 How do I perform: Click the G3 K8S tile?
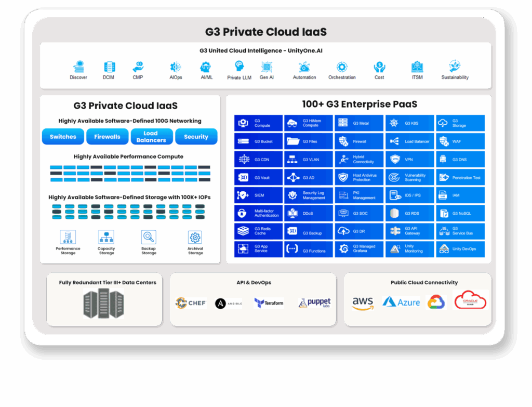pyautogui.click(x=409, y=123)
